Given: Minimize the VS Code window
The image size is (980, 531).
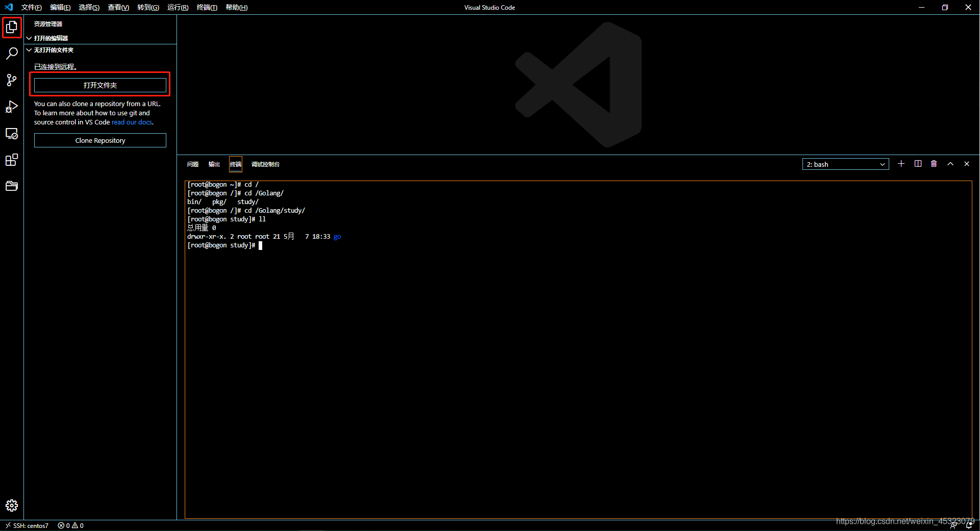Looking at the screenshot, I should (x=921, y=7).
